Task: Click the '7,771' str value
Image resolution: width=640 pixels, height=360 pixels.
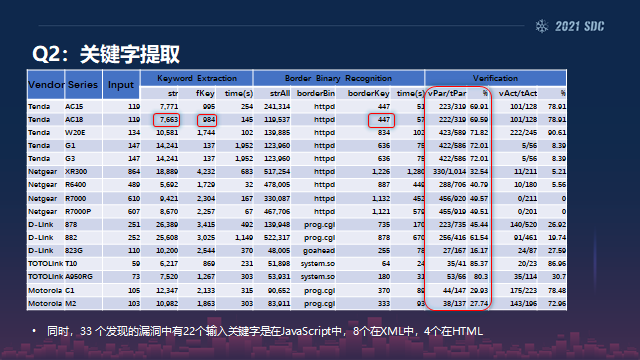Action: (169, 107)
